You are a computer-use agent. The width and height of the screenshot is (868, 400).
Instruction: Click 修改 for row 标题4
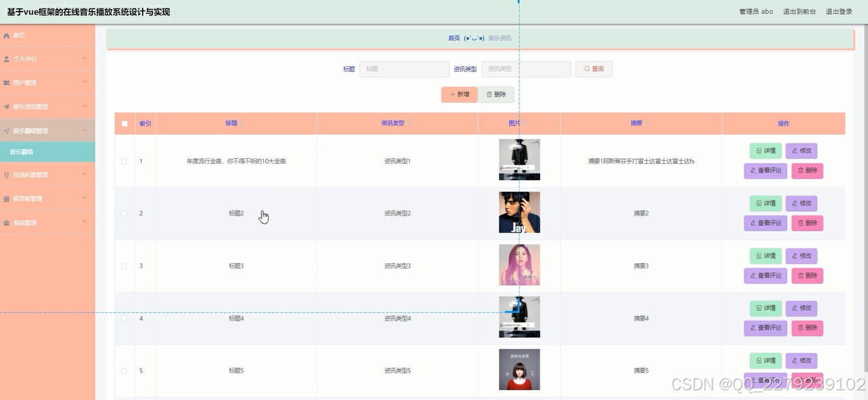click(x=802, y=308)
